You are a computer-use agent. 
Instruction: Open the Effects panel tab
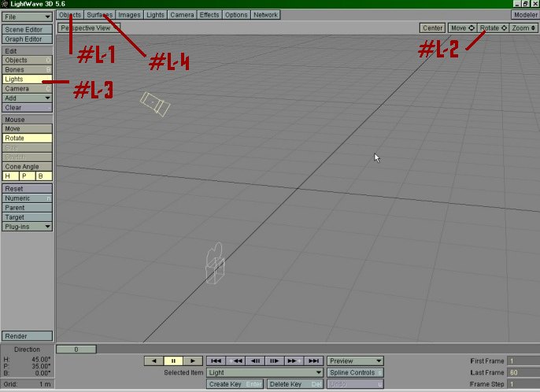click(x=209, y=15)
